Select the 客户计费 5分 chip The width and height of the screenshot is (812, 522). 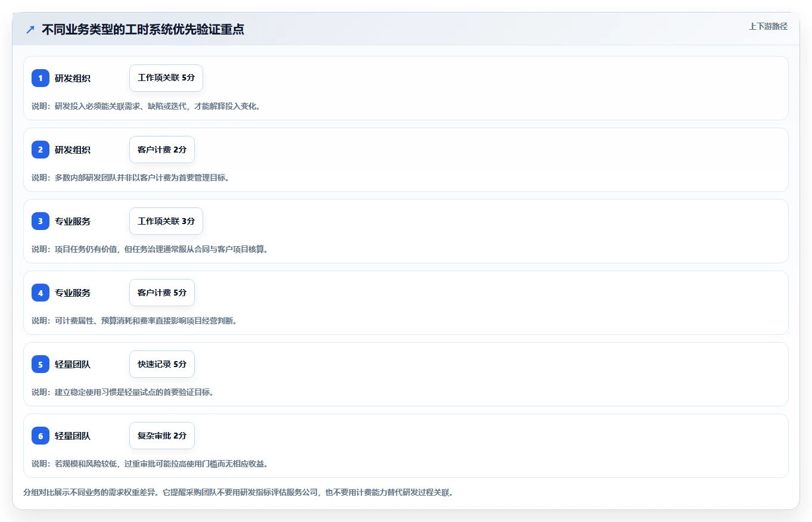(162, 293)
